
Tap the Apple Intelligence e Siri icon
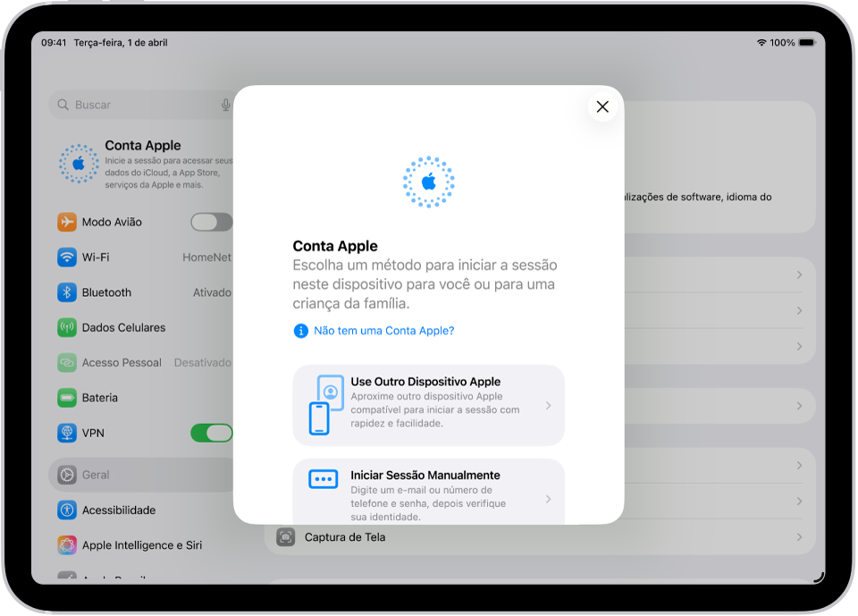(66, 544)
